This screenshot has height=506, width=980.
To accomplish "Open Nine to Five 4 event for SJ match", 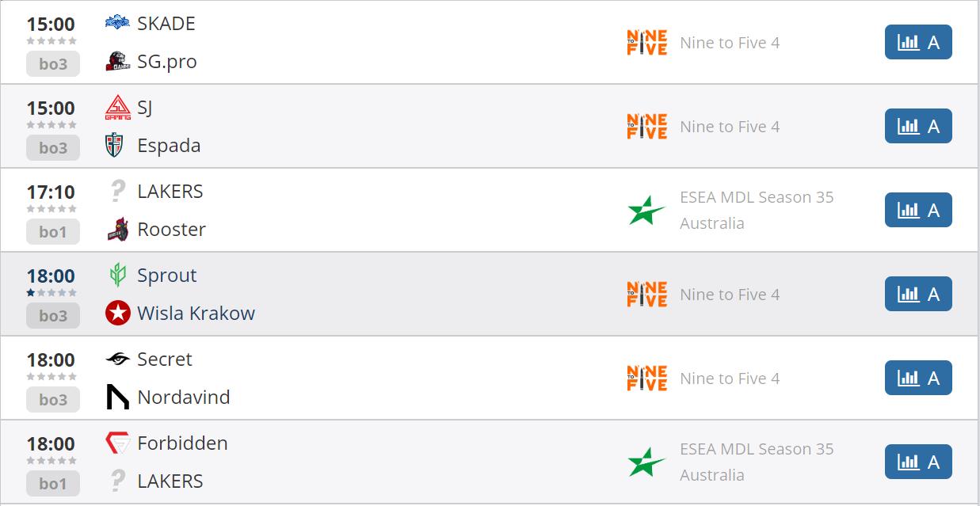I will [729, 127].
